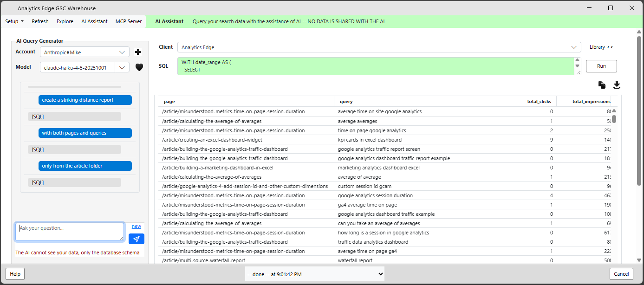Send question with the paper plane button
This screenshot has width=644, height=285.
137,239
